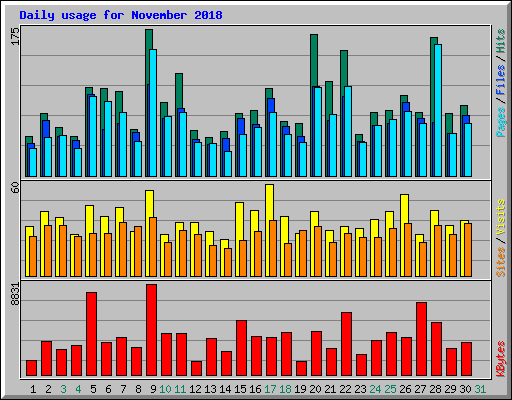
Task: Click the red KBytes bar for day 15
Action: coord(241,348)
